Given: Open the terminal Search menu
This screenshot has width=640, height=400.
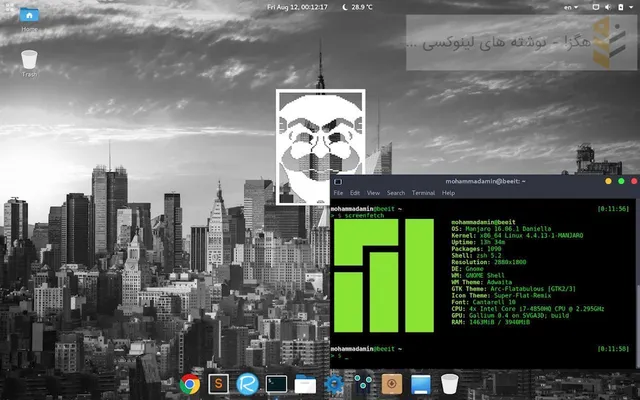Looking at the screenshot, I should tap(396, 193).
